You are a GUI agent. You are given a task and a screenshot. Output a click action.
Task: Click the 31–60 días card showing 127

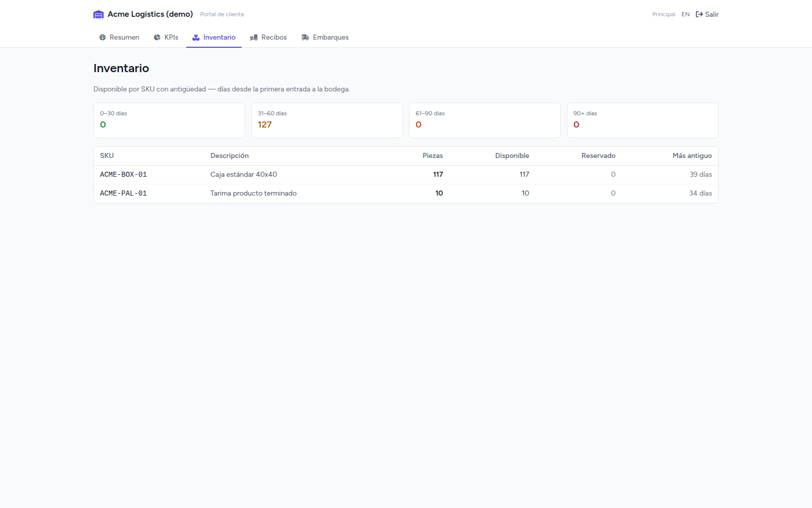click(x=327, y=120)
